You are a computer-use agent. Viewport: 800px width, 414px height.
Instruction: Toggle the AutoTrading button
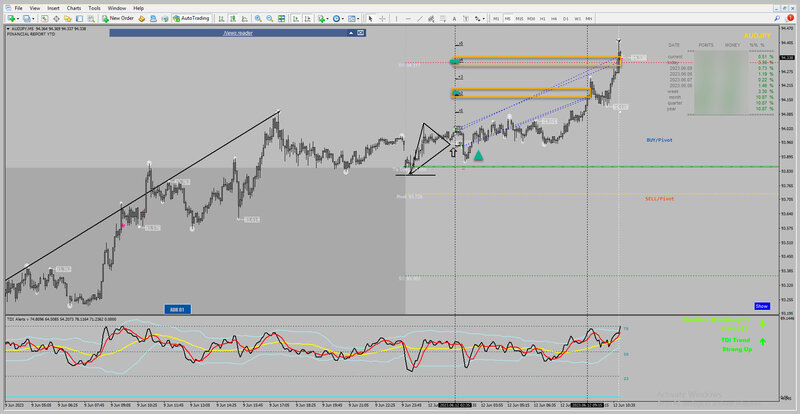coord(190,18)
